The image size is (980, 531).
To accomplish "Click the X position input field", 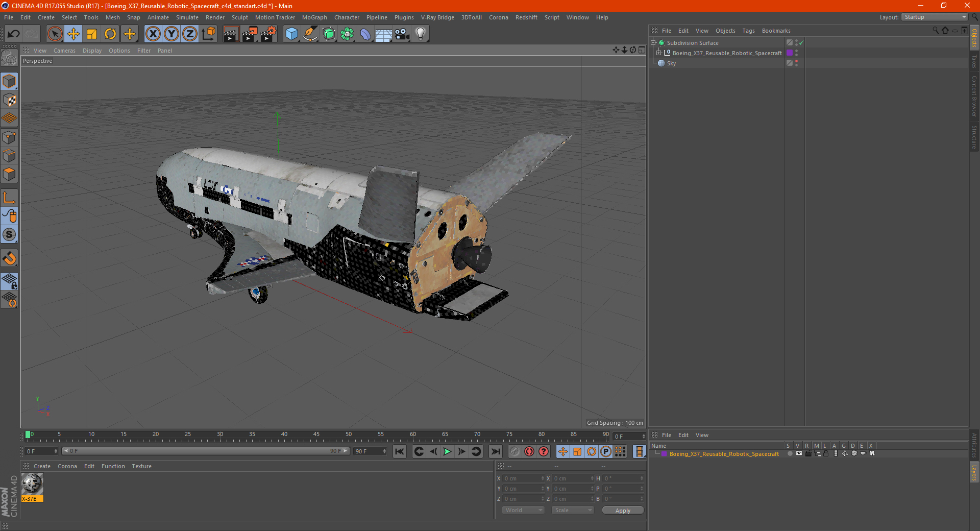I will (x=524, y=478).
